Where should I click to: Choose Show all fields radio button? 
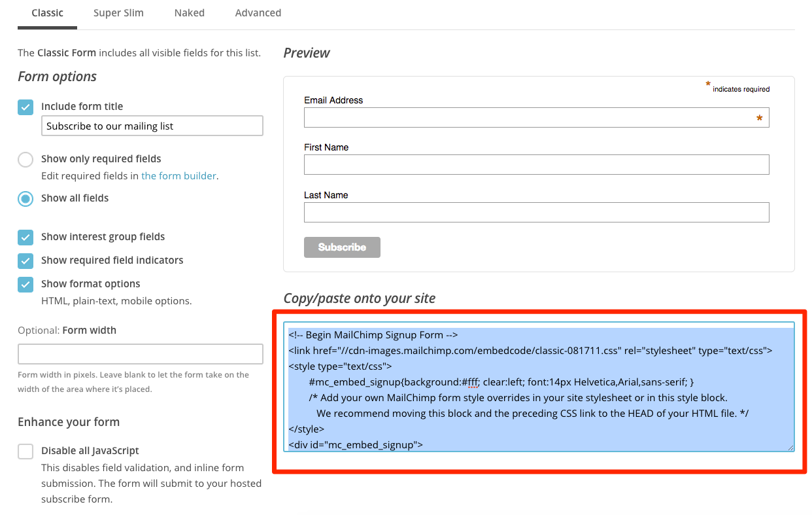(25, 198)
